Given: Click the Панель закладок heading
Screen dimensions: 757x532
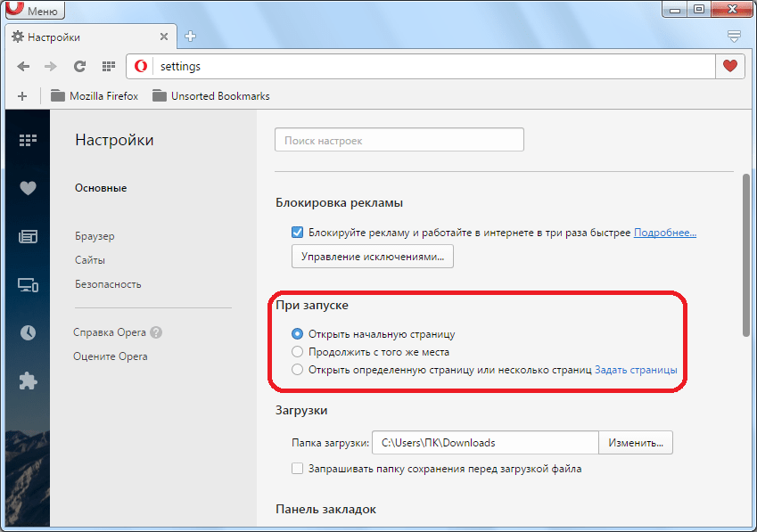Looking at the screenshot, I should pyautogui.click(x=325, y=510).
